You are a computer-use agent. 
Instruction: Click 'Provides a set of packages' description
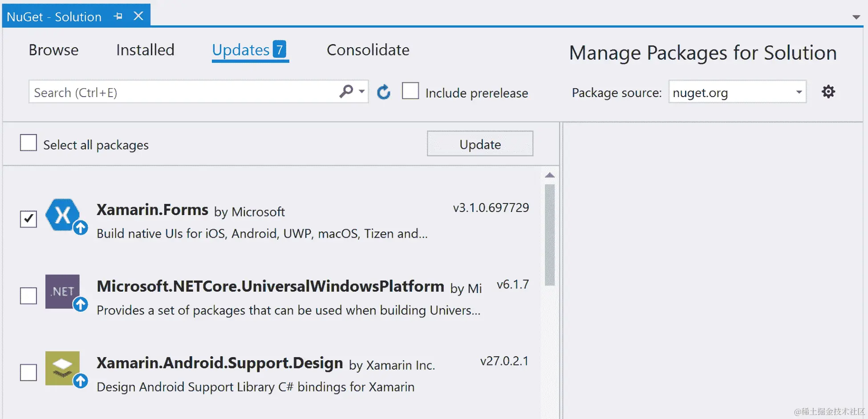click(288, 310)
